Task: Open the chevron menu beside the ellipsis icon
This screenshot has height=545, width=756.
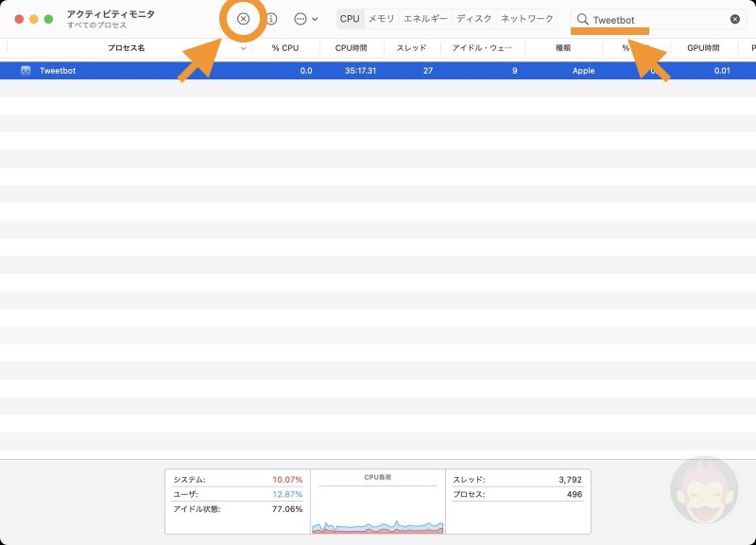Action: pyautogui.click(x=316, y=18)
